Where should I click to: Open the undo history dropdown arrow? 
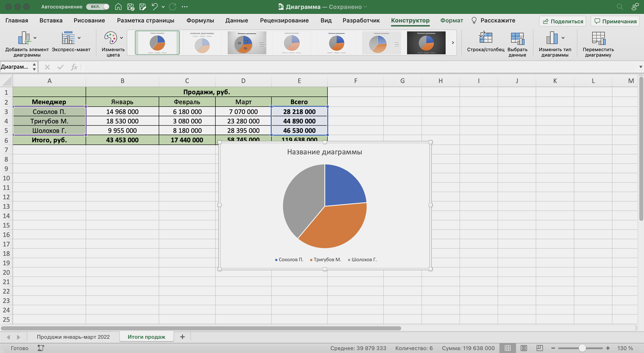163,7
